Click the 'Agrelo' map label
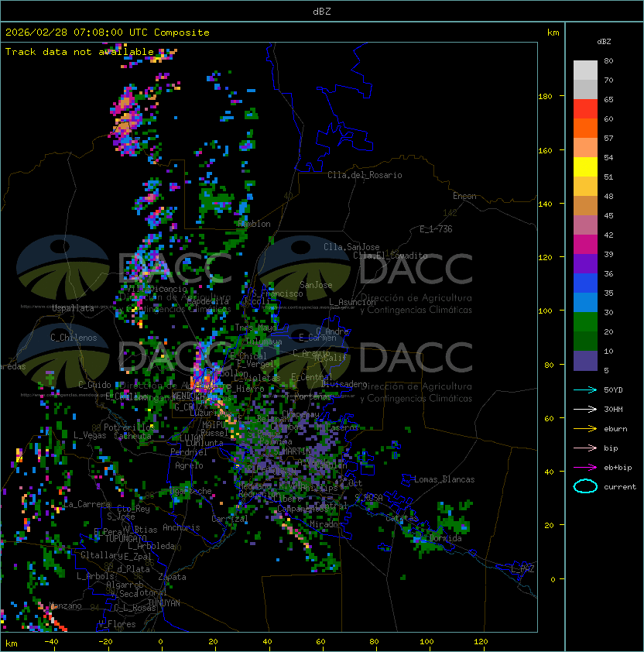644x652 pixels. [189, 465]
